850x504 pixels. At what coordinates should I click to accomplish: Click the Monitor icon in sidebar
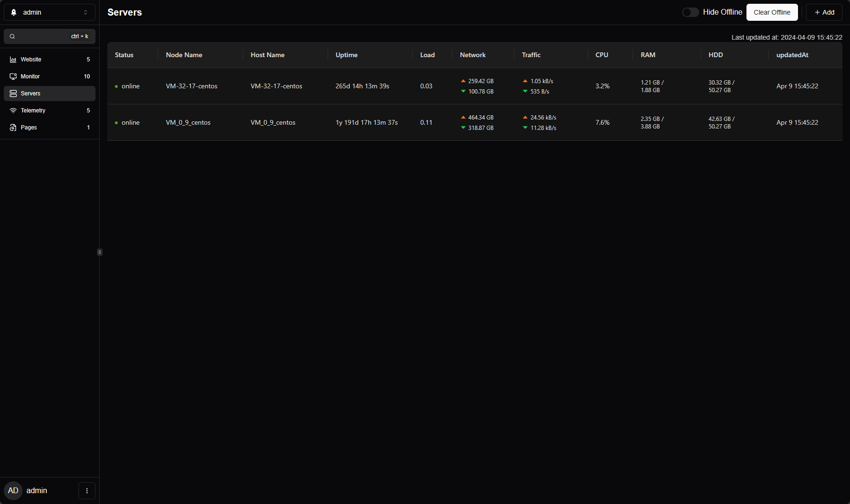[x=13, y=77]
